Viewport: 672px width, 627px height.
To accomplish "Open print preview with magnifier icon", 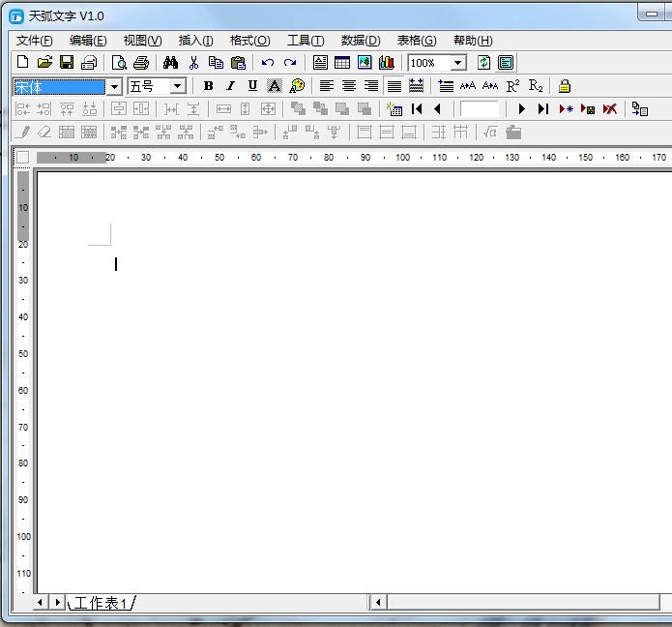I will [119, 63].
